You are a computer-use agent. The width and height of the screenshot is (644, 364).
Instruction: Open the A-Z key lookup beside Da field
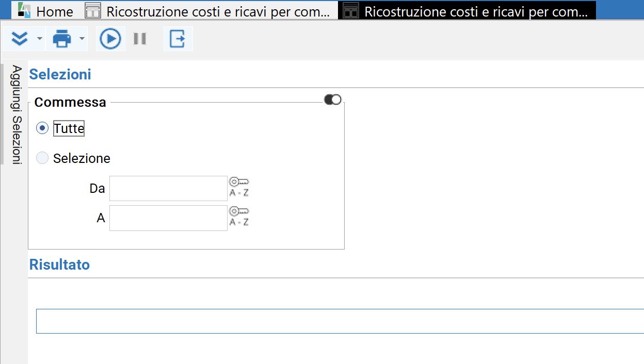click(239, 188)
